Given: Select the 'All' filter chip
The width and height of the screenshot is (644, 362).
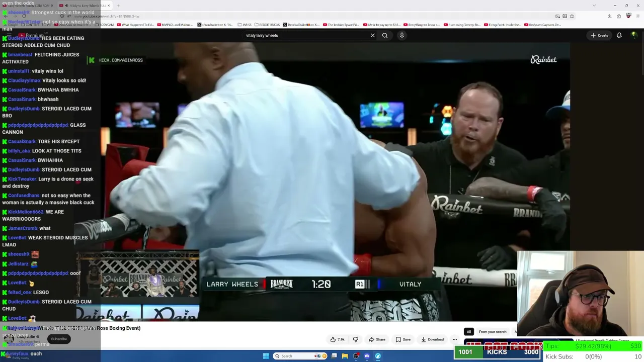Looking at the screenshot, I should (x=468, y=332).
